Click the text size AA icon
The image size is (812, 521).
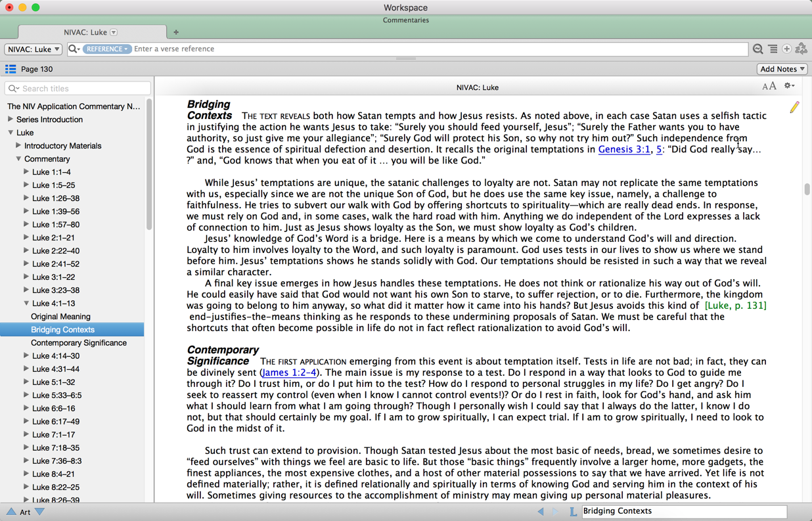(769, 87)
